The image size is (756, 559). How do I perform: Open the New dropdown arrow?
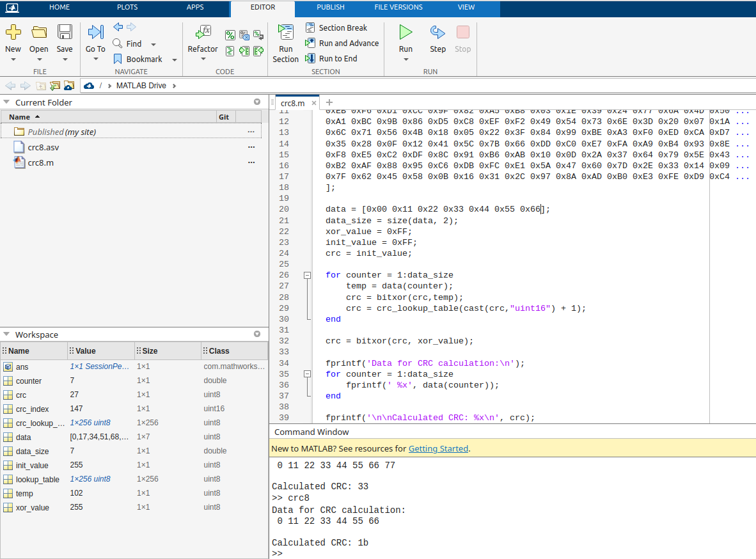tap(13, 59)
